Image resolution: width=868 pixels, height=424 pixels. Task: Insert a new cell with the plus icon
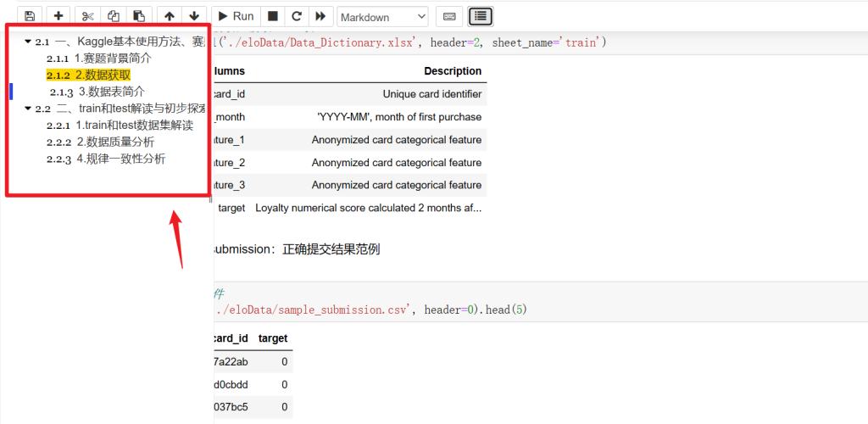[x=58, y=16]
